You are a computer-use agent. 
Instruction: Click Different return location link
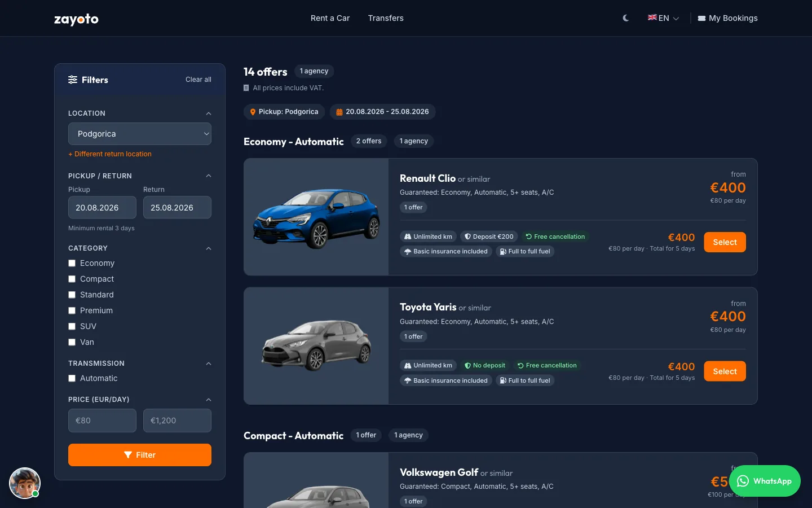point(110,154)
